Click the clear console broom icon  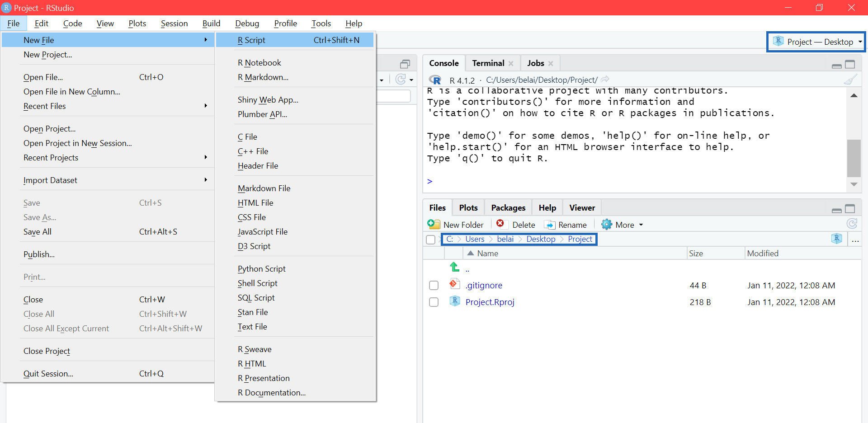tap(850, 80)
